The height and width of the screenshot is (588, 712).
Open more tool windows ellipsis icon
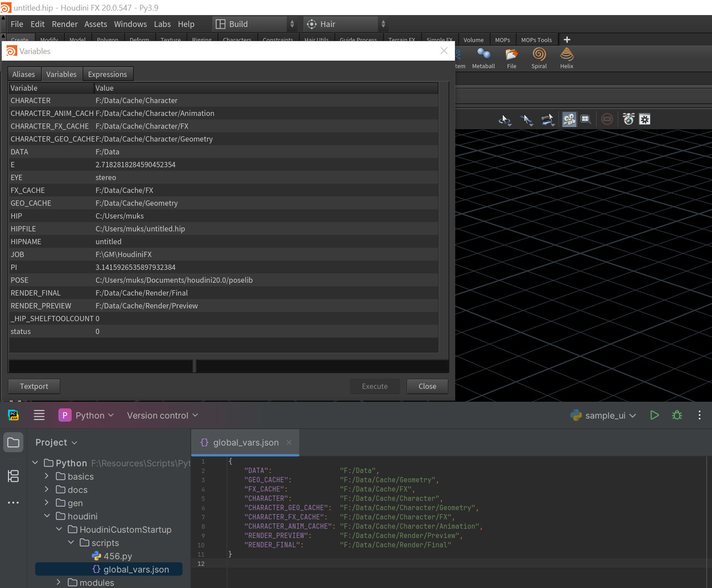[13, 503]
